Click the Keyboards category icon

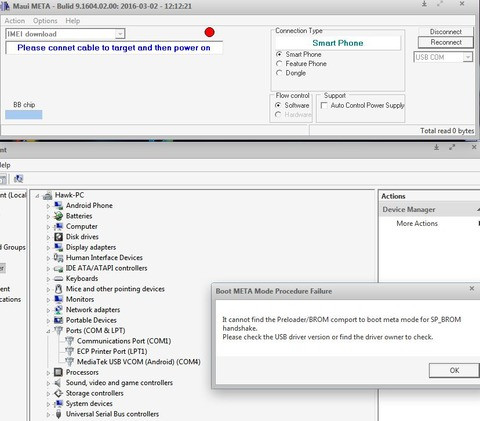click(x=59, y=279)
